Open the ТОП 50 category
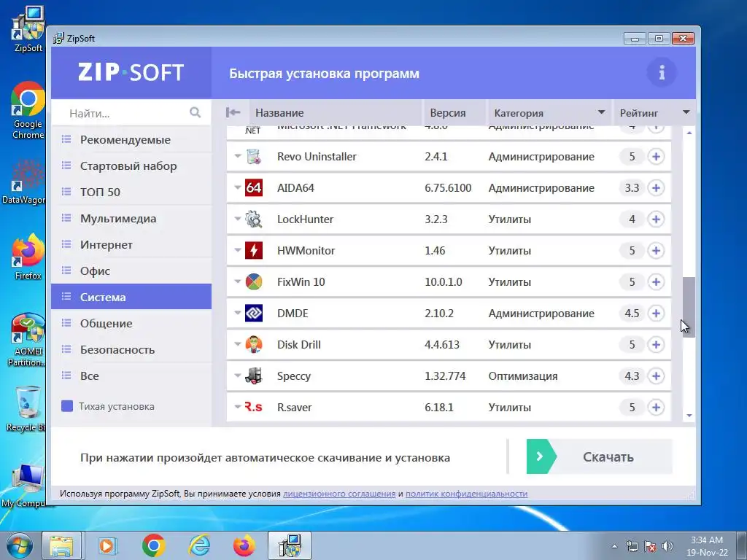This screenshot has width=747, height=560. click(x=131, y=192)
